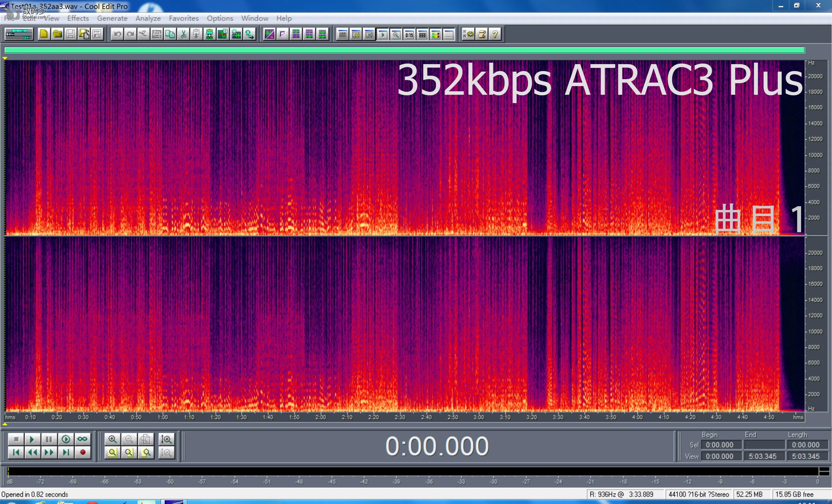Zoom in vertically with the arrow-plus magnifier

pos(166,439)
